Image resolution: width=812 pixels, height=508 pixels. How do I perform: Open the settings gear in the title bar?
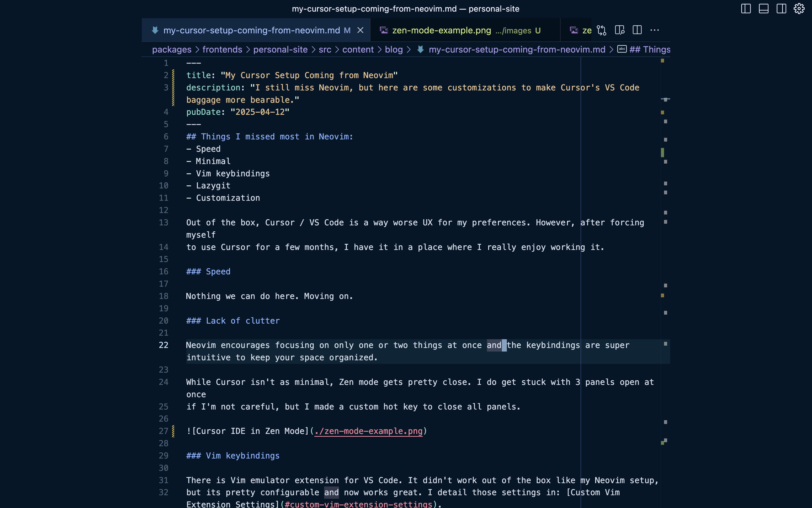(x=799, y=9)
